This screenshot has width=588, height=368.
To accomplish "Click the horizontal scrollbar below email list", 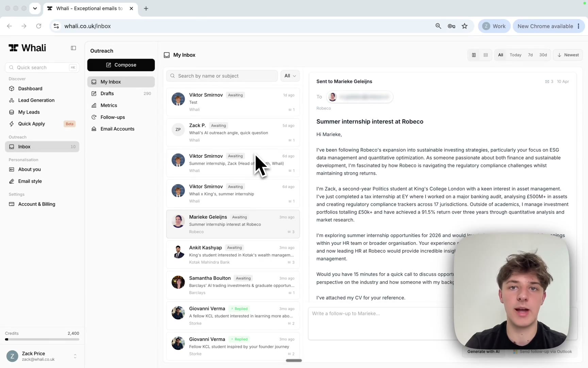I will (294, 361).
